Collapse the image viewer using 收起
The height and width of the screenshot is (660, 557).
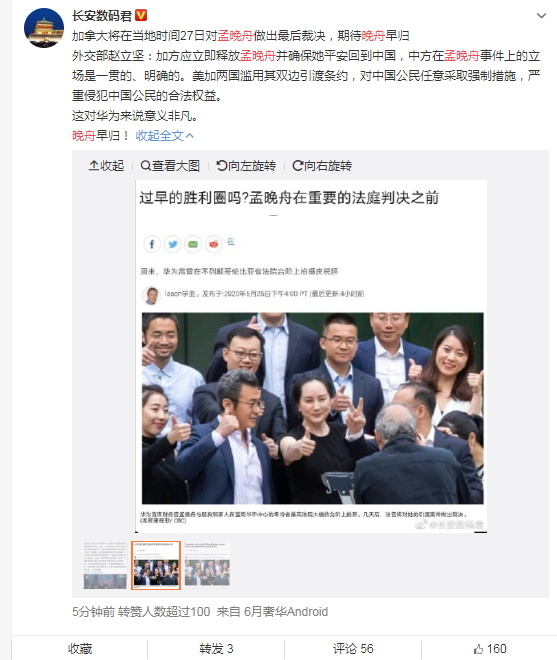(106, 165)
